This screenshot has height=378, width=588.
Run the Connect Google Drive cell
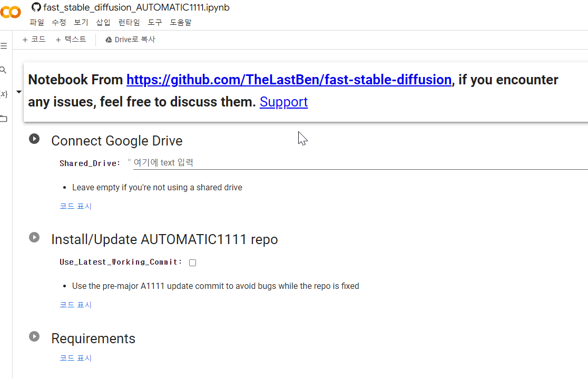pos(34,139)
